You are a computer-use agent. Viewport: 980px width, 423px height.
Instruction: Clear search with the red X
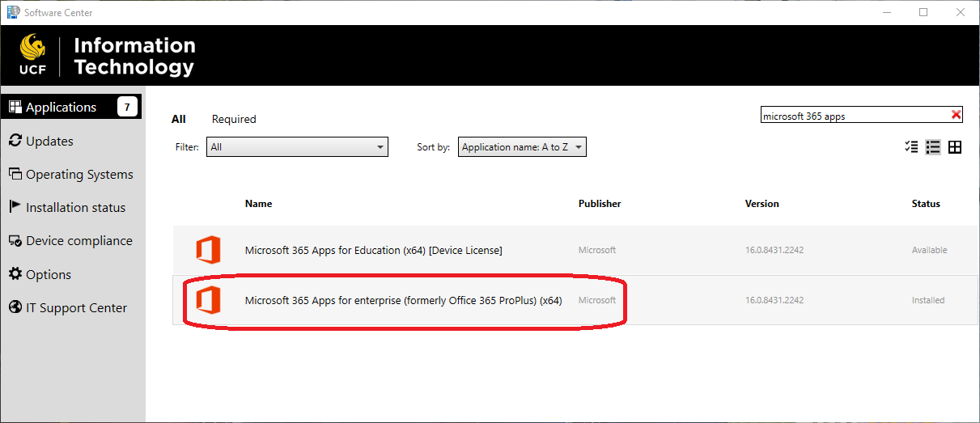(956, 116)
